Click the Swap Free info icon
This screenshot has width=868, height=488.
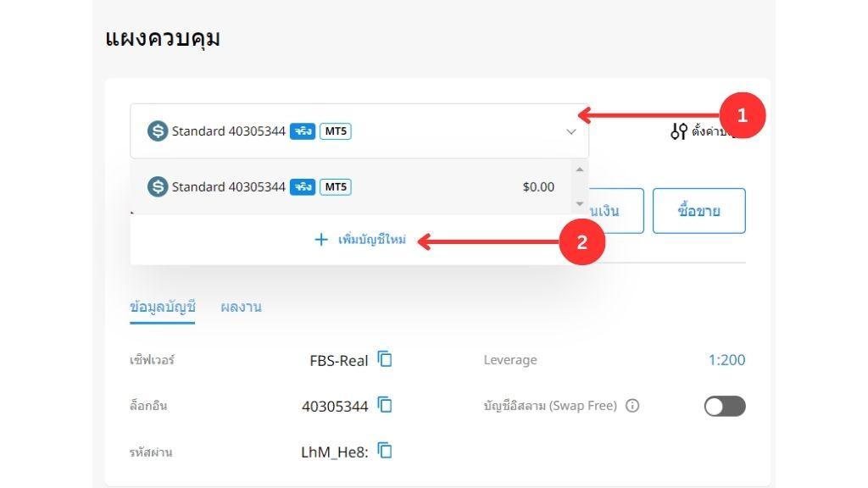[632, 406]
